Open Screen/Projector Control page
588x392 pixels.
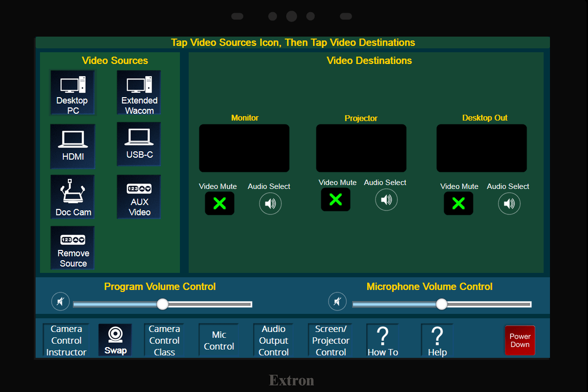[x=331, y=340]
